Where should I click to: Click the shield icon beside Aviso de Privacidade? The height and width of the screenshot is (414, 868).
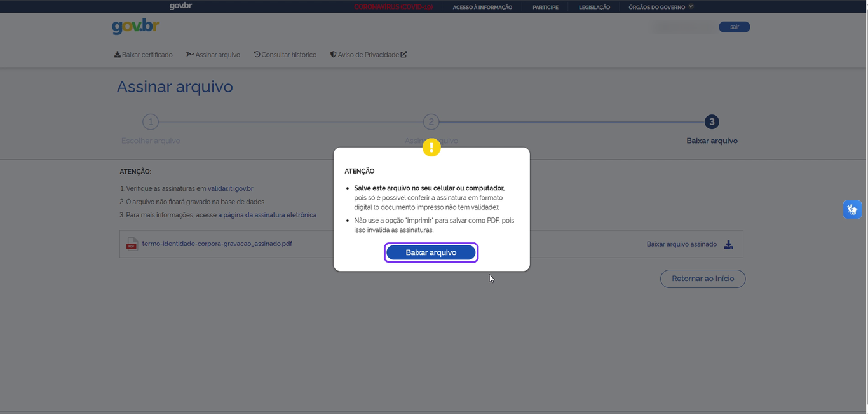point(333,55)
